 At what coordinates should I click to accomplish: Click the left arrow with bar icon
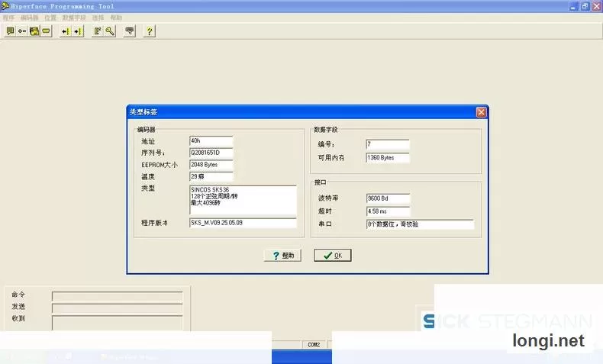[66, 31]
